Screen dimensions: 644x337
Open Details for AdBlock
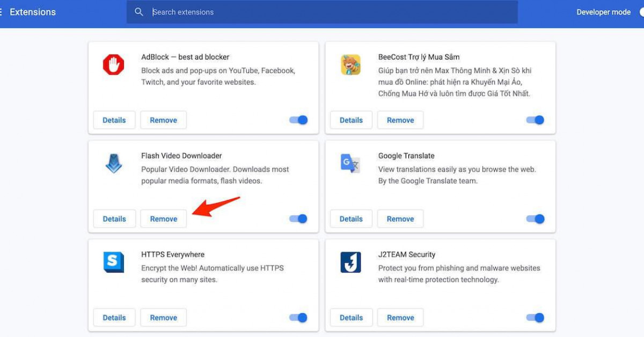[114, 120]
